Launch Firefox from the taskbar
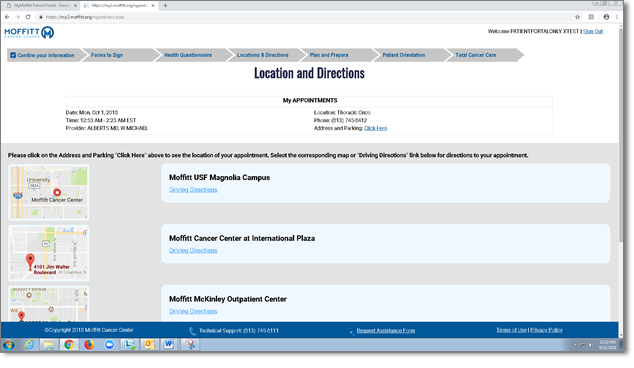The image size is (634, 368). tap(89, 345)
